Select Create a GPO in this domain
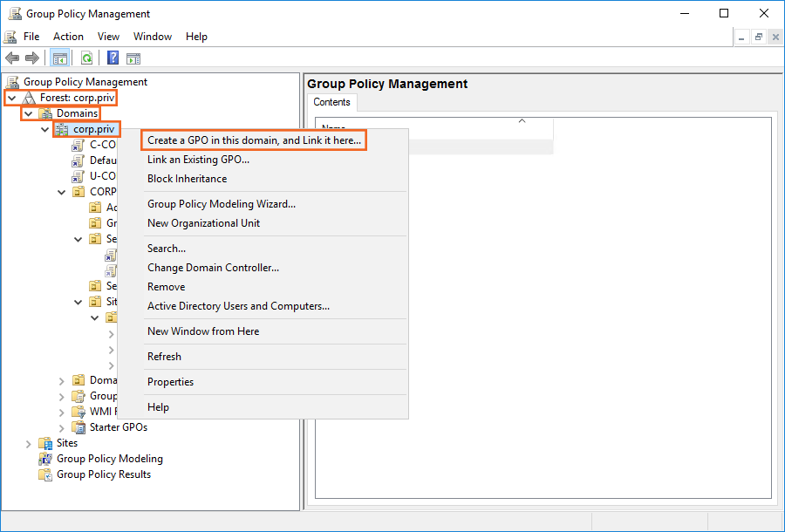Screen dimensions: 785x532 pos(254,140)
